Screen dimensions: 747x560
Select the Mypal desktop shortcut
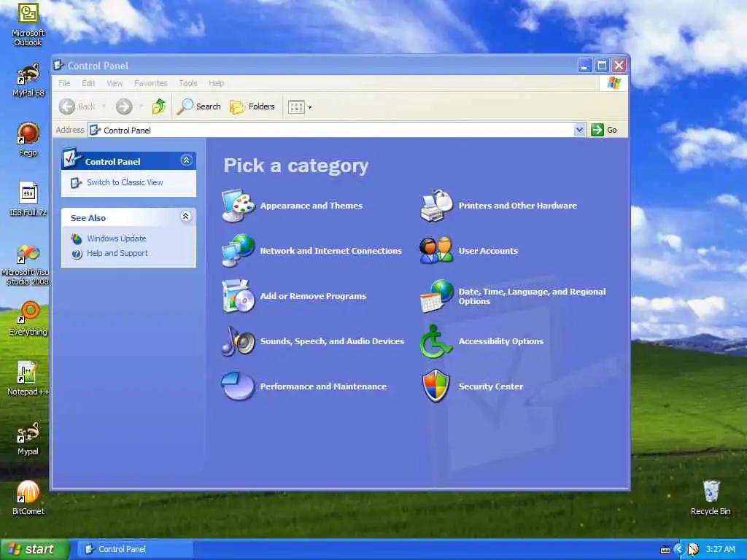click(x=28, y=438)
